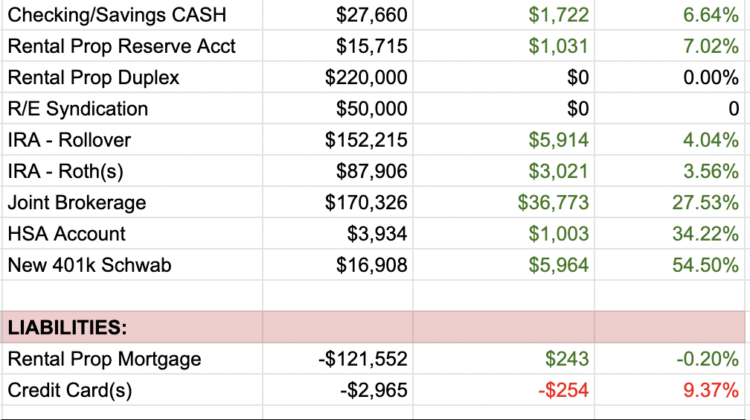Select the Checking/Savings CASH label cell
This screenshot has width=750, height=420.
pos(118,15)
